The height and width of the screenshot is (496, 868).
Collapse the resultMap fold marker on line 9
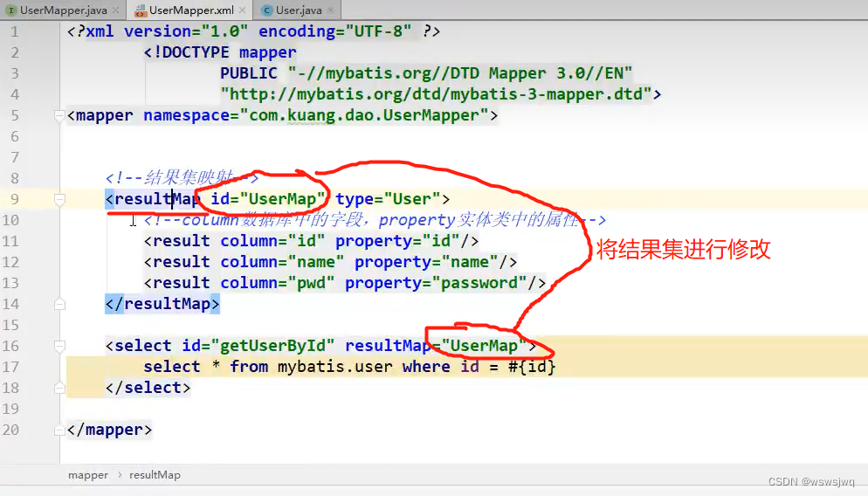59,199
